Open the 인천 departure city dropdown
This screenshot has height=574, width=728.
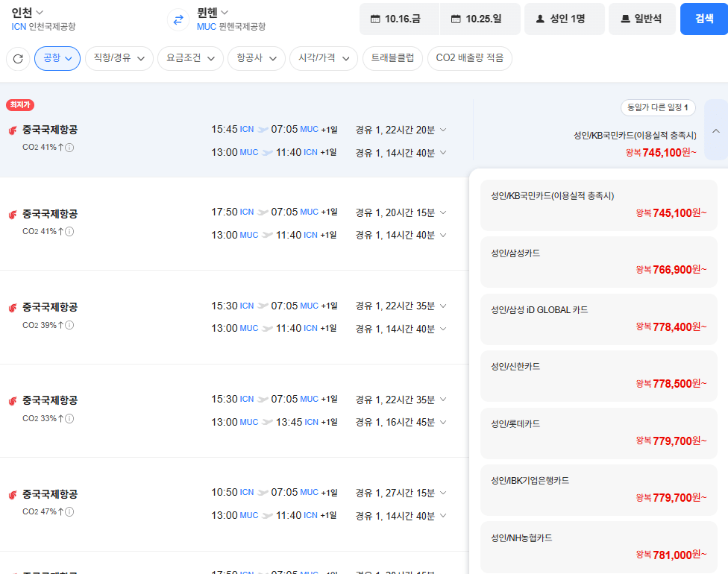[x=28, y=13]
